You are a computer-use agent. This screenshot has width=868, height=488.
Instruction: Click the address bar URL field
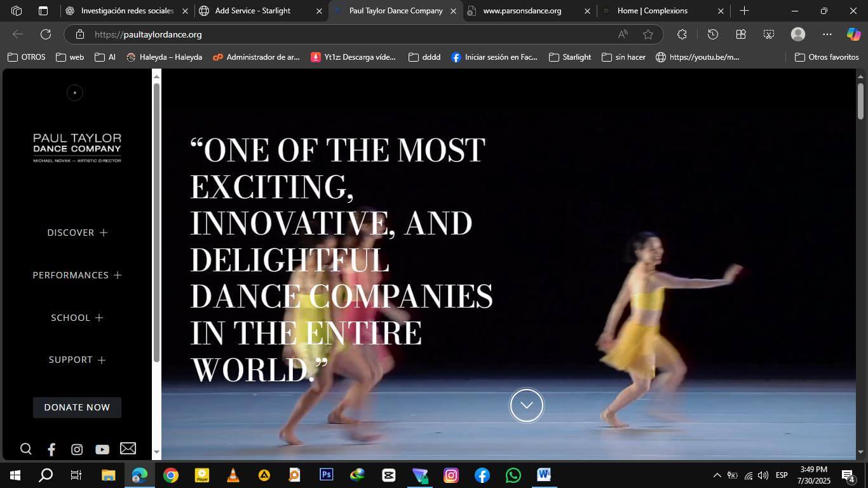pos(343,34)
